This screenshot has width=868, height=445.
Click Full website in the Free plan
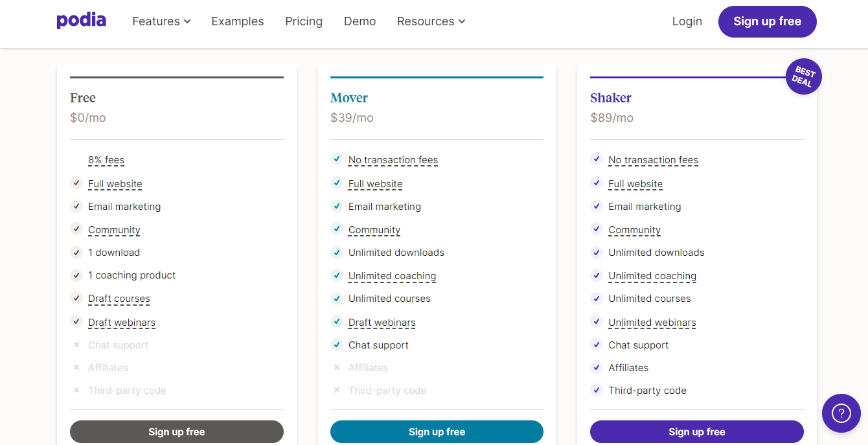(115, 184)
